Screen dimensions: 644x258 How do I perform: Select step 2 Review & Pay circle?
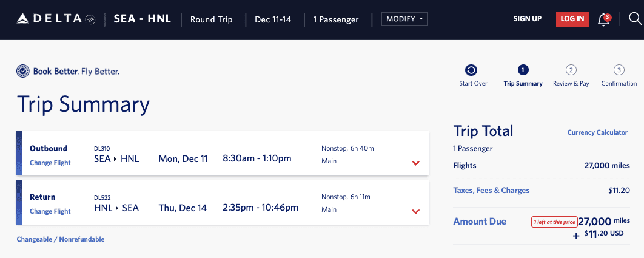point(571,70)
